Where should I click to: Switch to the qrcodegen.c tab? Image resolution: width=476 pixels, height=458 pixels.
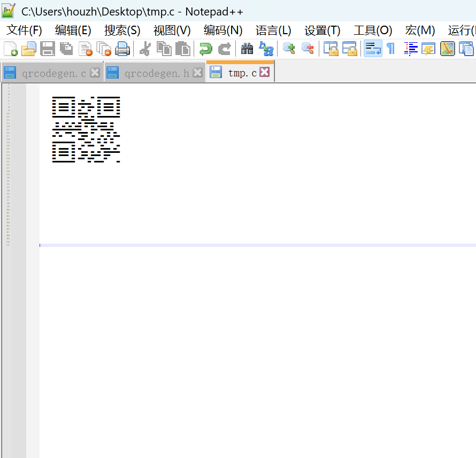(x=53, y=73)
